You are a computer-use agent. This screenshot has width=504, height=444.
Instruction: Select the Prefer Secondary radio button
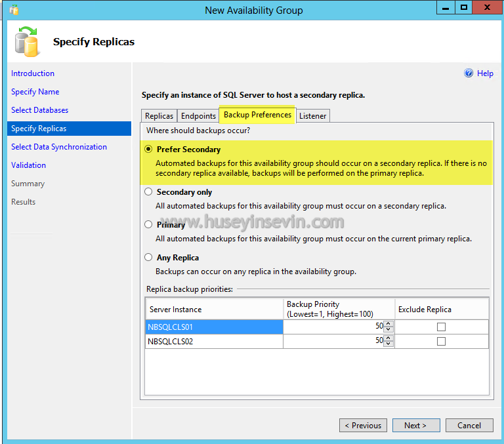148,149
